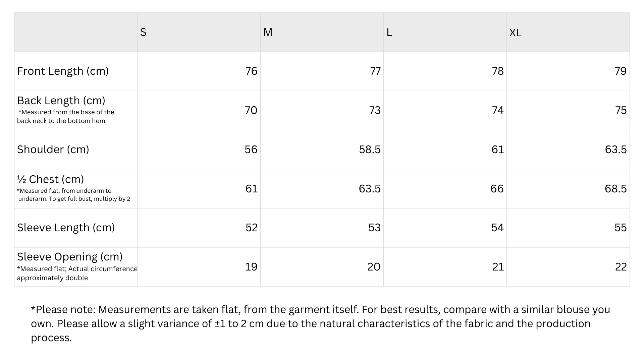Click the Front Length (cm) row label
Image resolution: width=644 pixels, height=362 pixels.
click(x=63, y=71)
